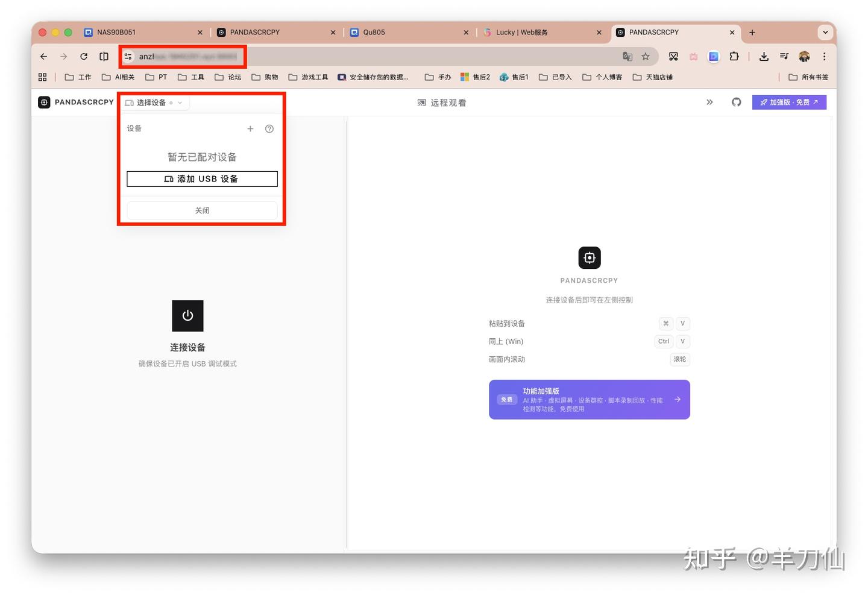Switch to the Lucky | Web服务 tab
868x595 pixels.
point(542,33)
